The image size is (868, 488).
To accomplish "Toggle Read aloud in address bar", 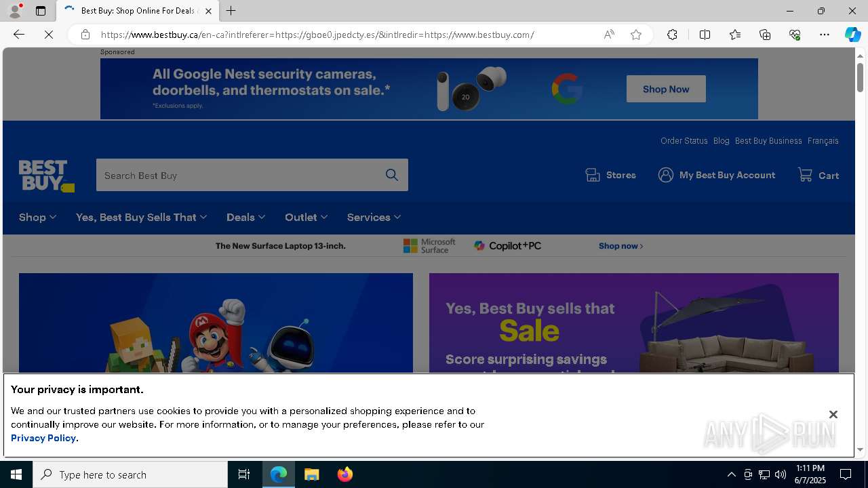I will pos(609,35).
